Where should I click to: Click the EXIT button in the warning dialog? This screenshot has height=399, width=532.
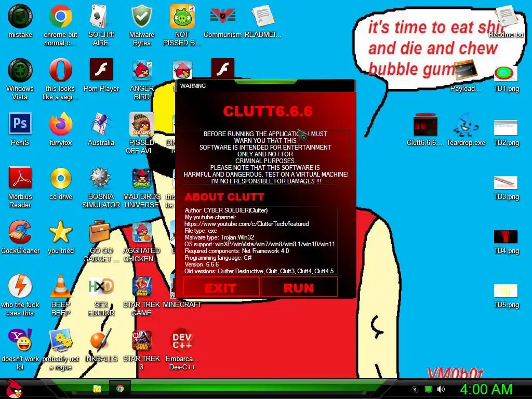221,287
